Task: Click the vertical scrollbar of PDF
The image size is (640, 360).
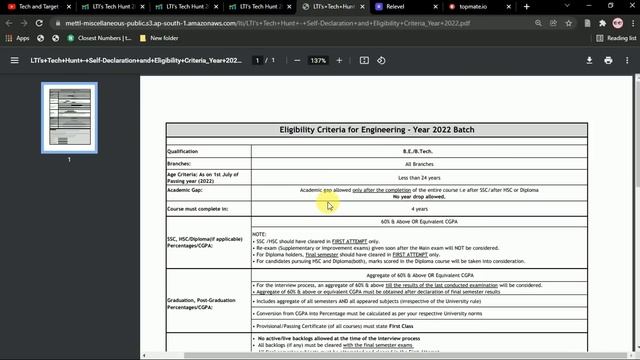Action: pyautogui.click(x=638, y=133)
